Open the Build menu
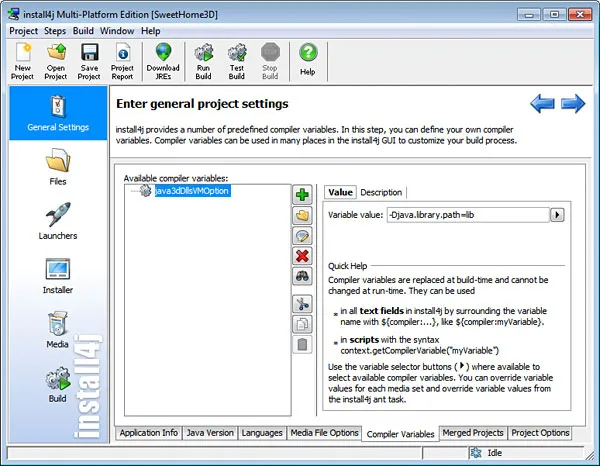The width and height of the screenshot is (600, 466). (83, 31)
